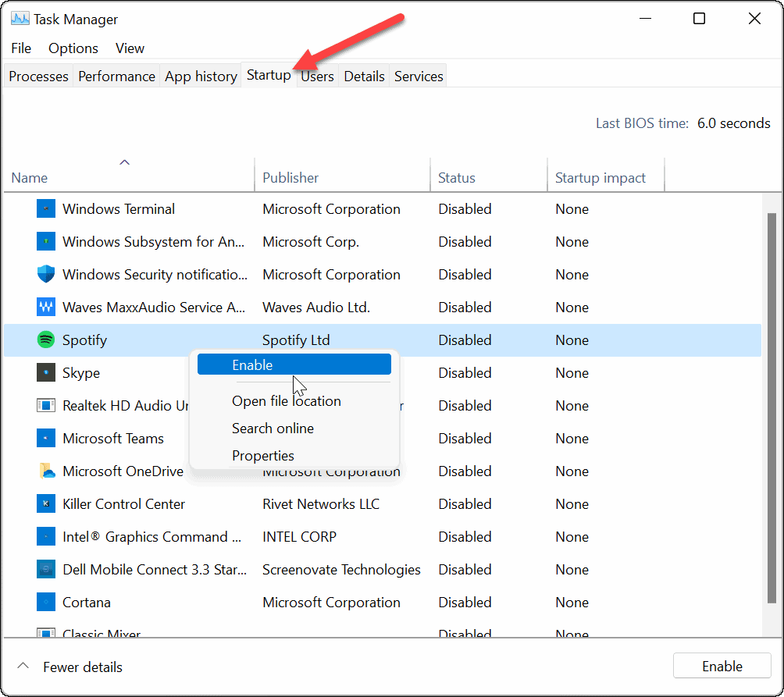
Task: Click the Windows Security shield icon
Action: (45, 274)
